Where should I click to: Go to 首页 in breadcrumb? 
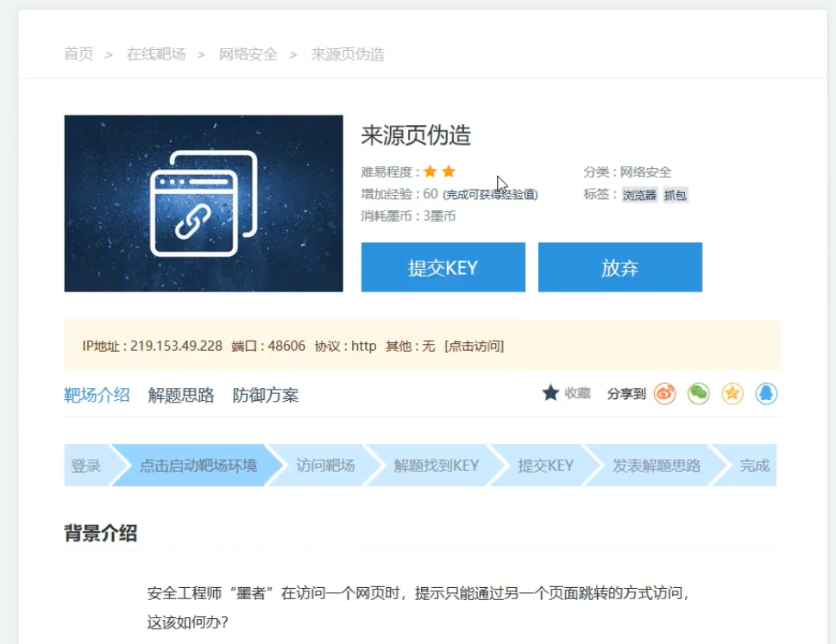(79, 54)
